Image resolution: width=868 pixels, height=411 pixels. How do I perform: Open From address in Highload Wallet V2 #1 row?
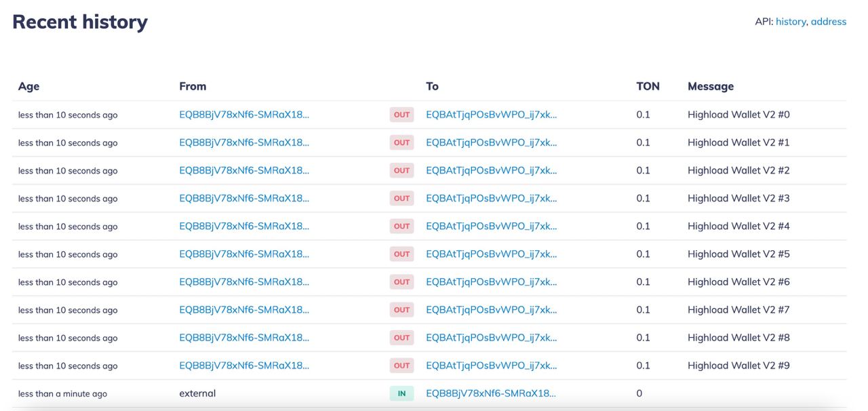(244, 142)
